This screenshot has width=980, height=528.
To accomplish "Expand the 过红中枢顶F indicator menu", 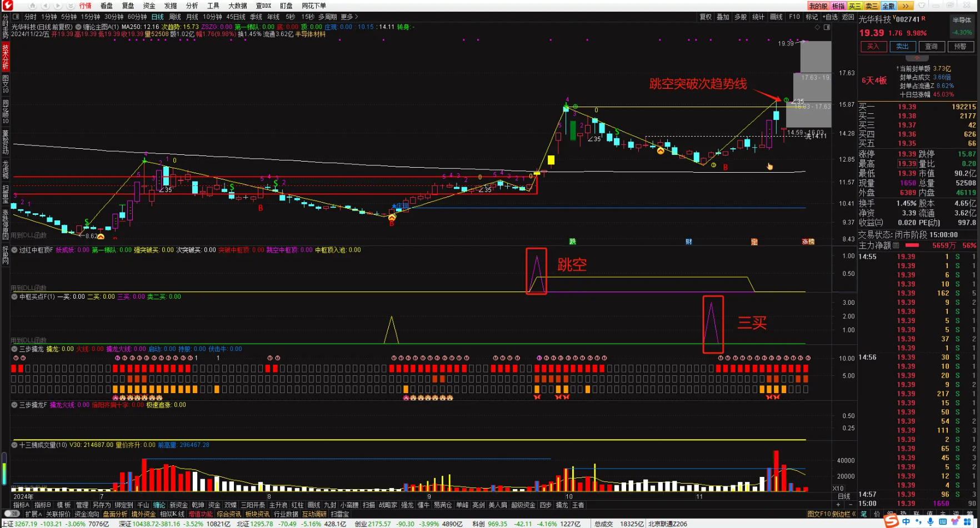I will [15, 250].
